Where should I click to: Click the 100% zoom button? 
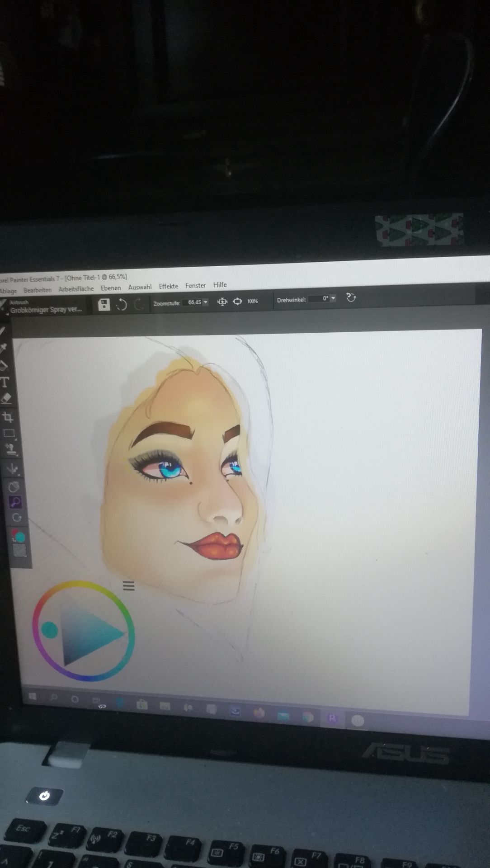pyautogui.click(x=252, y=301)
